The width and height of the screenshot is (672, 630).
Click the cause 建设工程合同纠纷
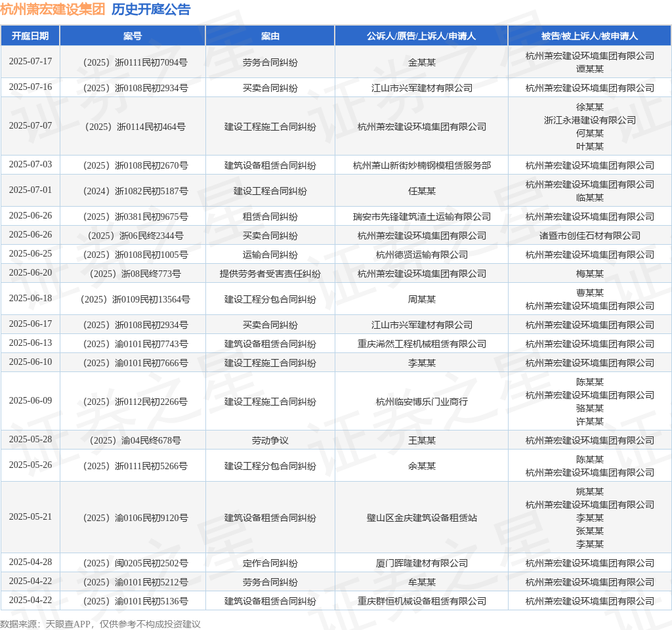coord(270,191)
